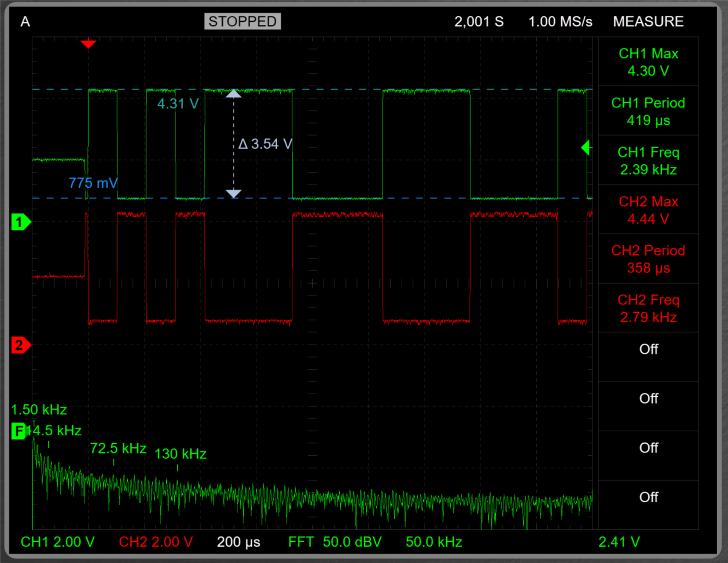Select the CH2 Period measurement slot
The width and height of the screenshot is (728, 563).
pos(648,259)
